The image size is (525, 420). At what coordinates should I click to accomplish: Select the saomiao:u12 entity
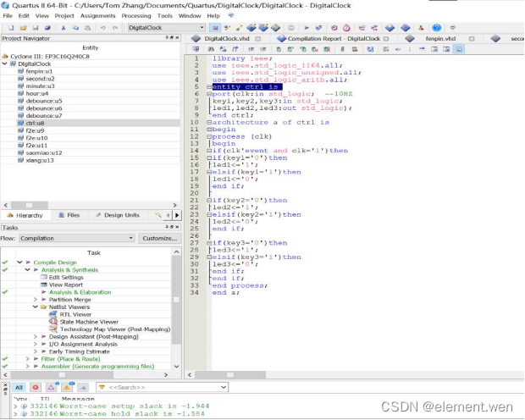[43, 152]
